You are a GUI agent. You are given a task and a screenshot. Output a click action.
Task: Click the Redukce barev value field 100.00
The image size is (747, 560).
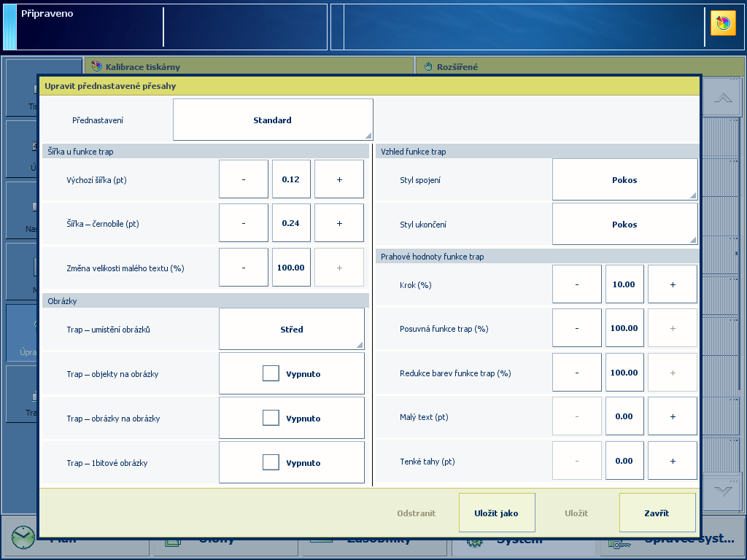pos(624,373)
